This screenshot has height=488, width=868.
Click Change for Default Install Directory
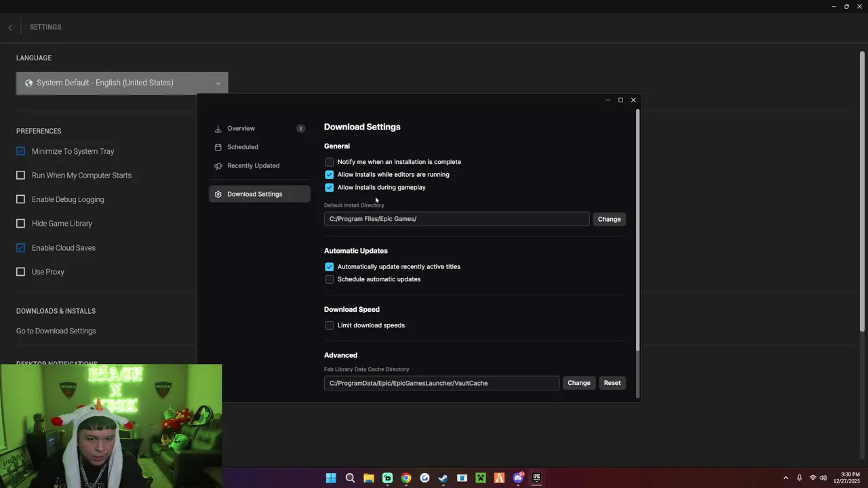609,219
